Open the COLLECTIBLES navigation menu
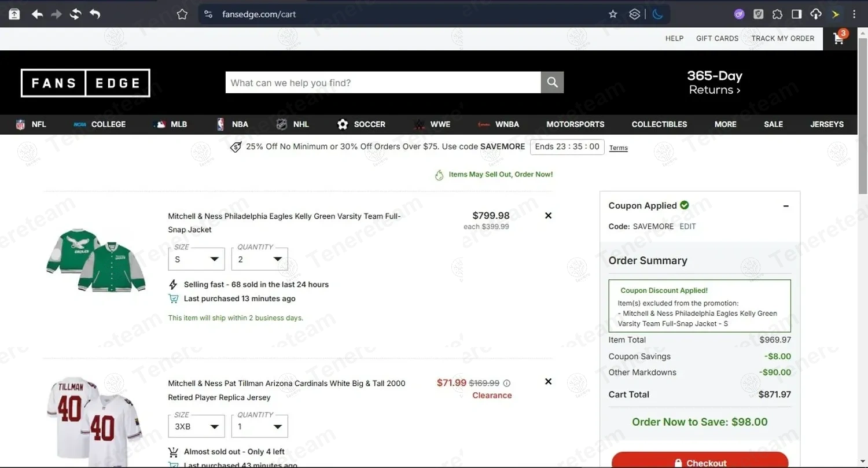Screen dimensions: 868x468 (659, 124)
